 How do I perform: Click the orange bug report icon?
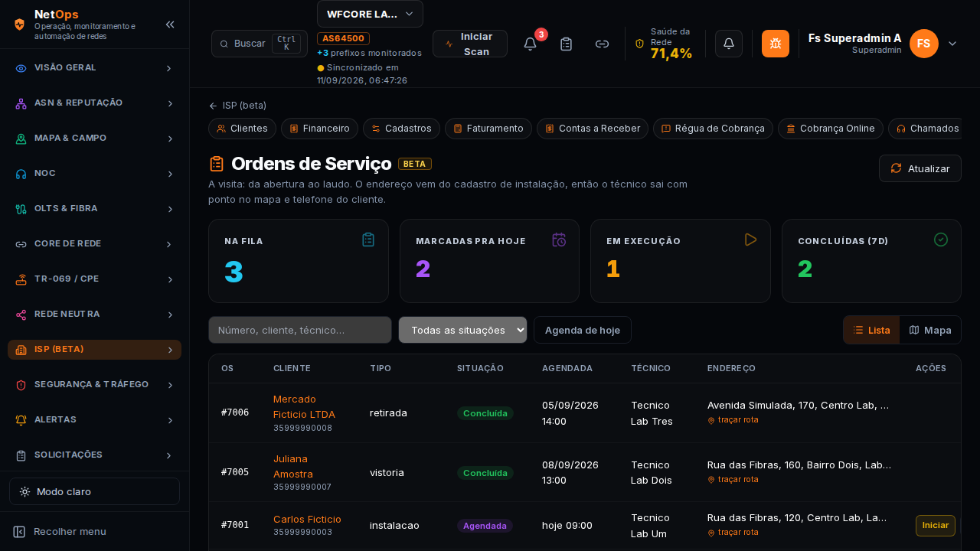[776, 44]
